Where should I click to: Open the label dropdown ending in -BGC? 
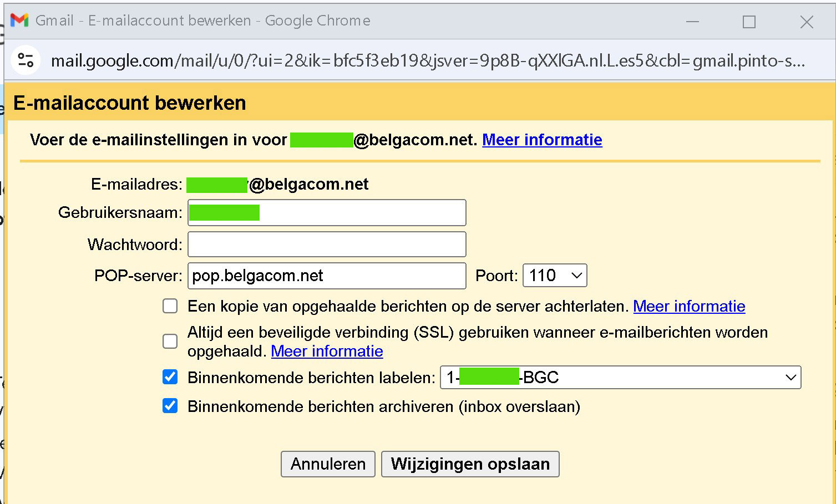click(x=620, y=378)
